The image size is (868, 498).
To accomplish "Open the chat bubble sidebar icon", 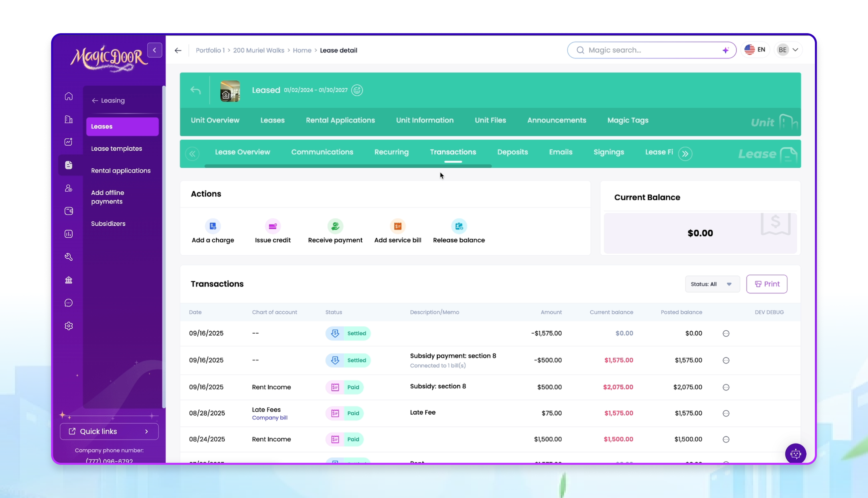I will click(69, 303).
